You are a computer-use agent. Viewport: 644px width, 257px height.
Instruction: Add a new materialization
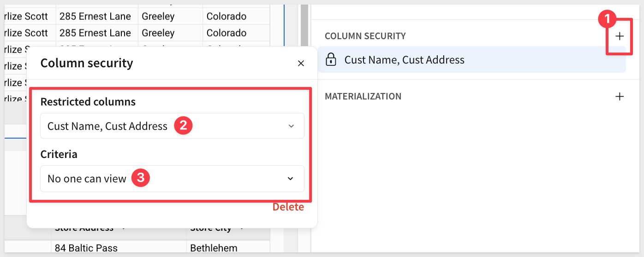click(620, 96)
